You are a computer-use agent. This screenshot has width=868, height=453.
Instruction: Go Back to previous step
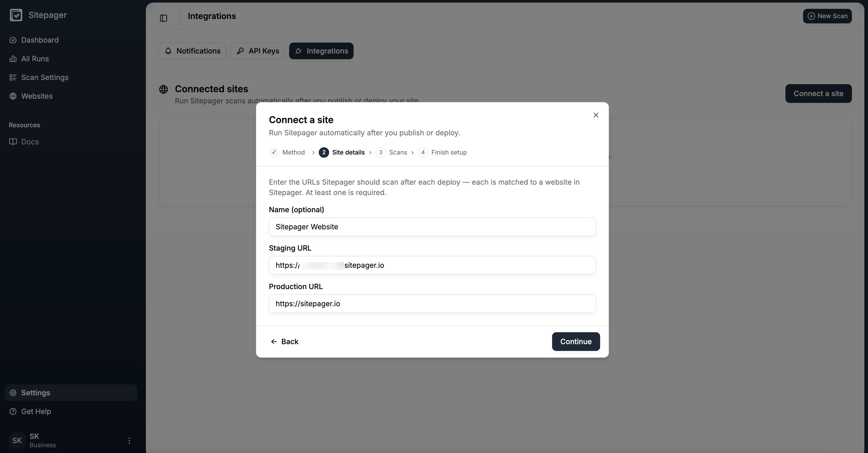click(x=284, y=342)
